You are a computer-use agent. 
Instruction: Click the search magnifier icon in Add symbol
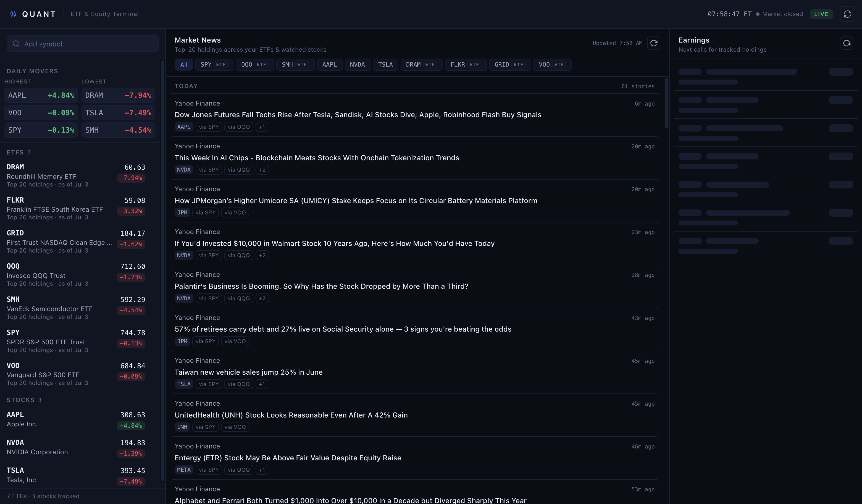pos(16,44)
